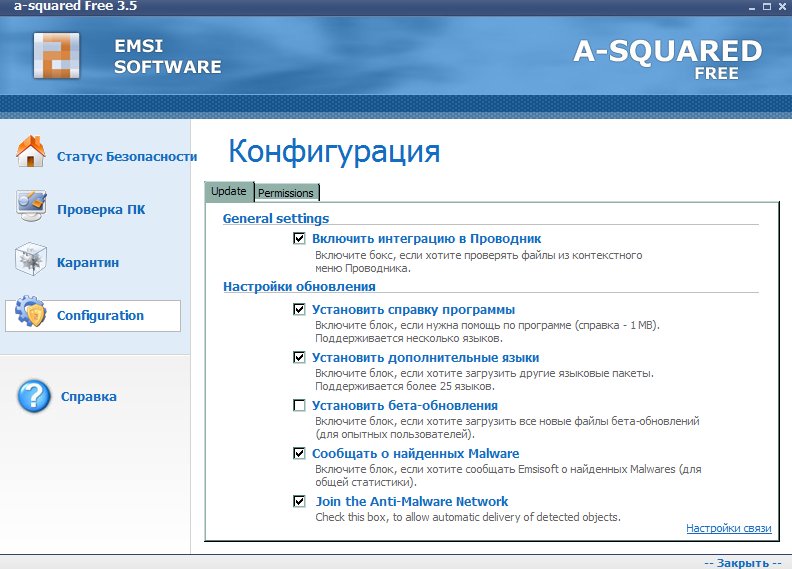Click the Закрыть link at bottom

tap(743, 563)
